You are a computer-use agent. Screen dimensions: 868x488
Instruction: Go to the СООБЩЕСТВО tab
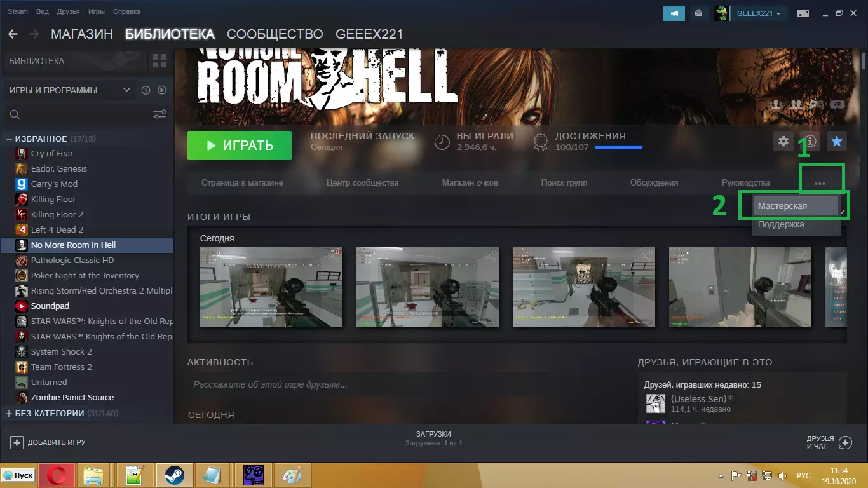(275, 34)
